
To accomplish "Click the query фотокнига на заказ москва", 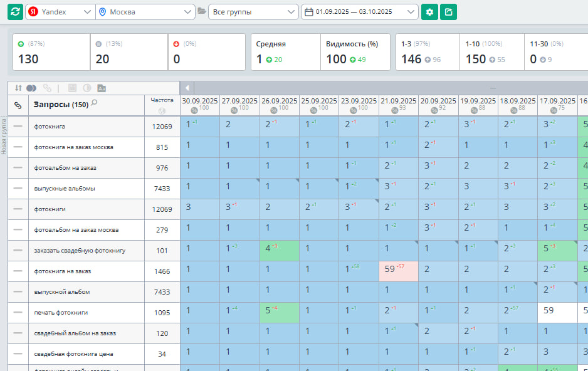I will pyautogui.click(x=73, y=147).
